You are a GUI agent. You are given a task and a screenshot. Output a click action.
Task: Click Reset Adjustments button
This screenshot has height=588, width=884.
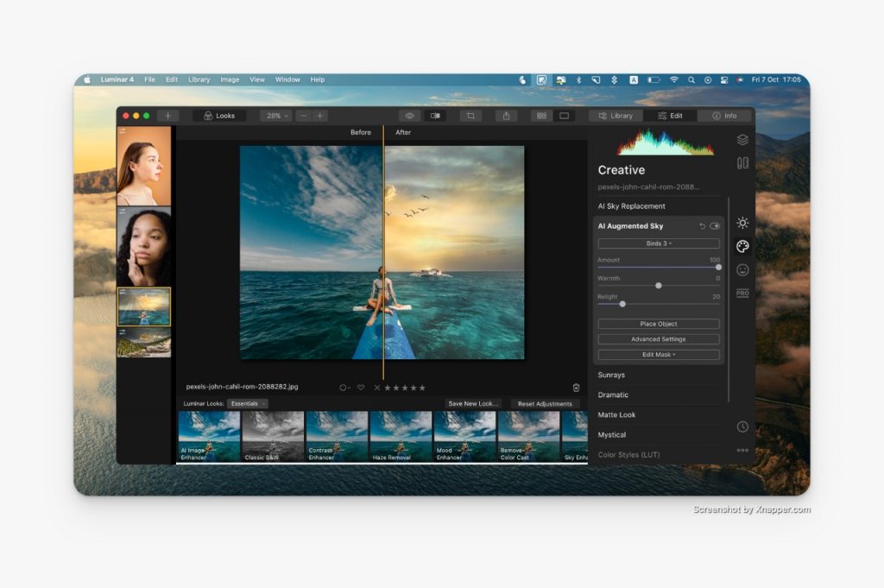pyautogui.click(x=546, y=403)
